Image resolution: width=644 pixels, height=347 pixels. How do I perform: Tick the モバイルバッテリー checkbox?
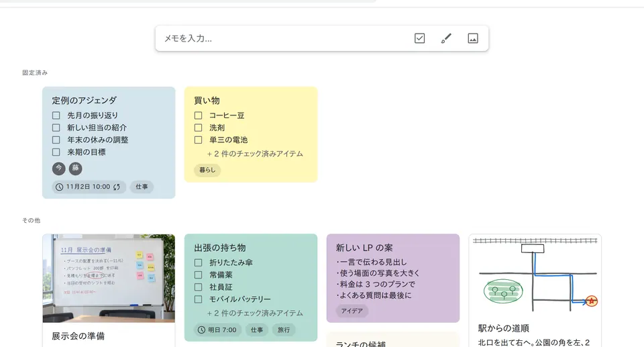coord(199,299)
